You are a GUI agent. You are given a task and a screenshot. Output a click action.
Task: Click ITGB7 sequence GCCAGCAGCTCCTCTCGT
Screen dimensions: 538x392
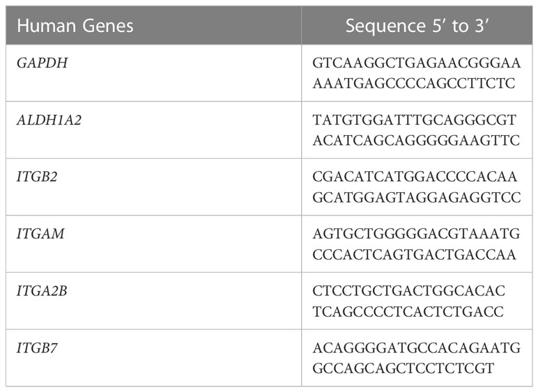click(403, 368)
